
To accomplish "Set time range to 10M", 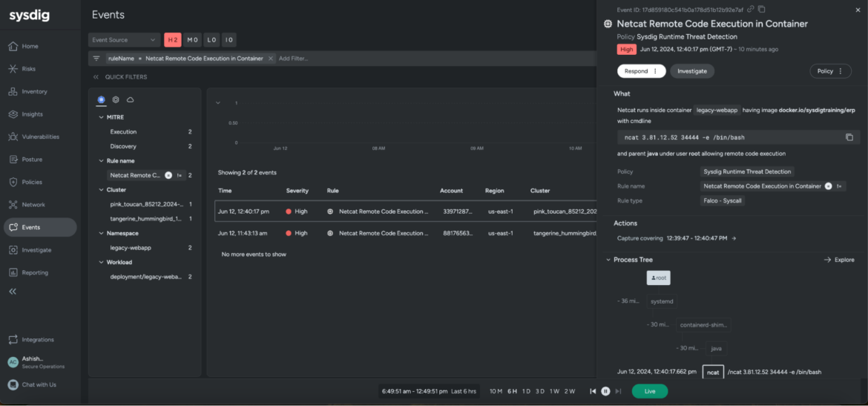I will [496, 391].
